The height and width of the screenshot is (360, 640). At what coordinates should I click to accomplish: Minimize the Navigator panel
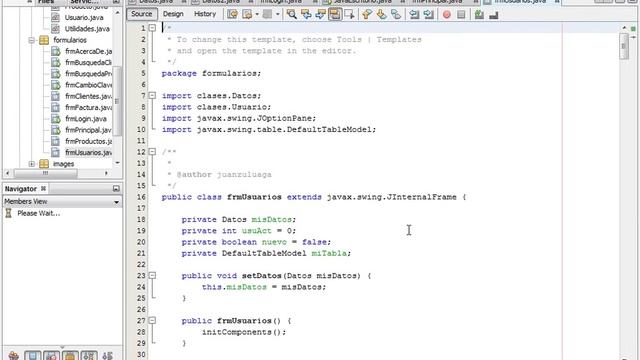pyautogui.click(x=116, y=189)
